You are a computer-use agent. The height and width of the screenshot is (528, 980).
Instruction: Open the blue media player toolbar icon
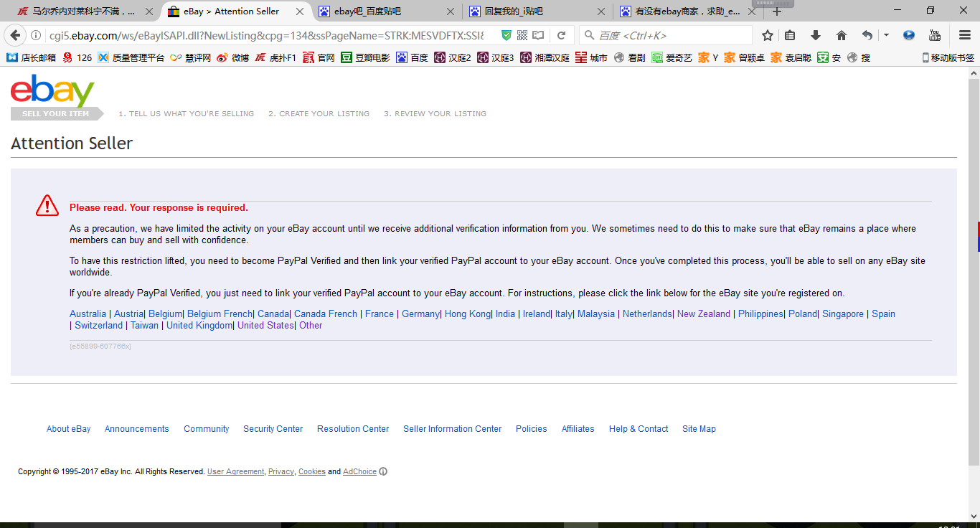[x=909, y=35]
